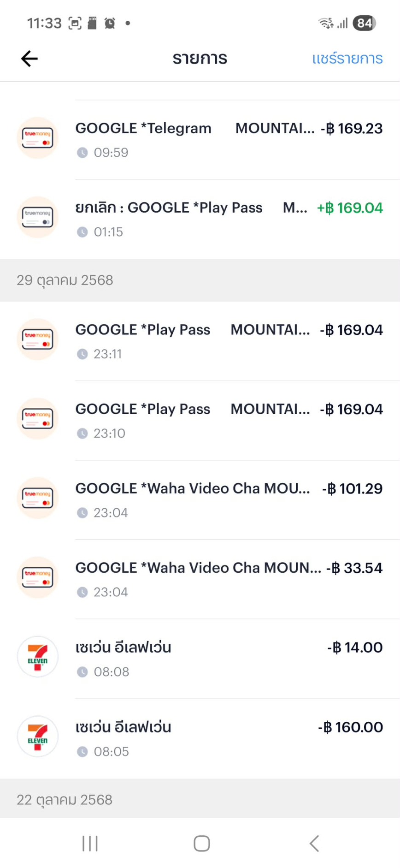Viewport: 400px width, 868px height.
Task: Open Android recent apps button
Action: pyautogui.click(x=90, y=844)
